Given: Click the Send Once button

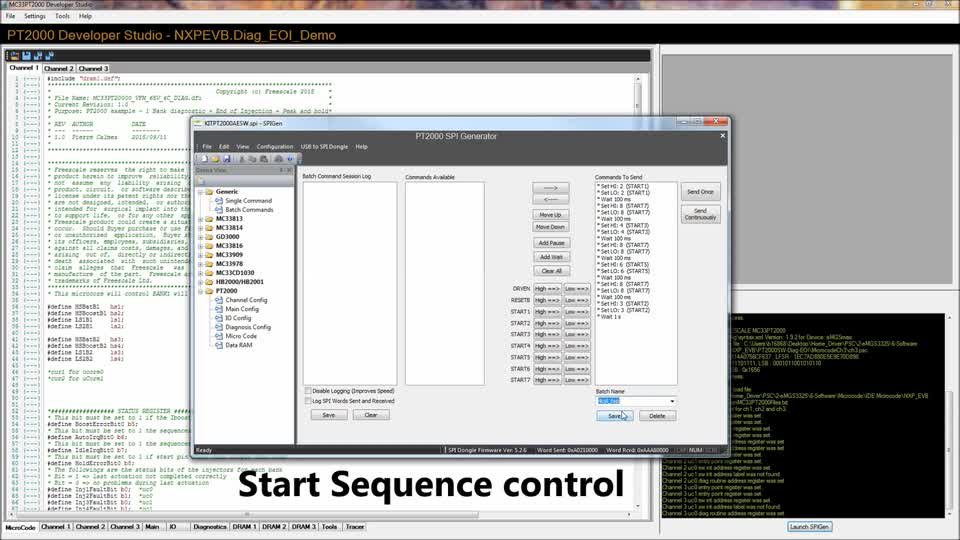Looking at the screenshot, I should point(700,191).
